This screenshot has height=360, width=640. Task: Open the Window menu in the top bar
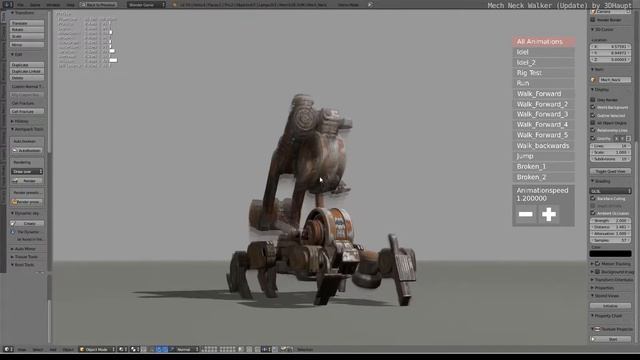coord(53,5)
